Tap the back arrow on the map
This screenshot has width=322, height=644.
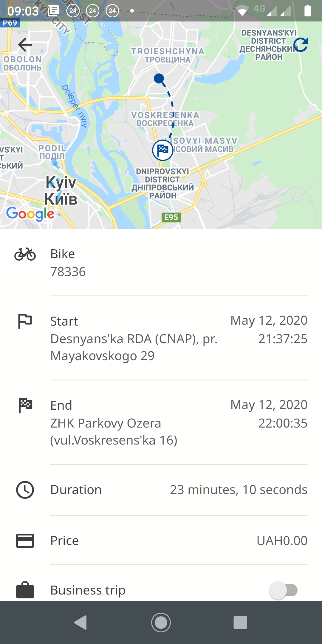(x=25, y=45)
